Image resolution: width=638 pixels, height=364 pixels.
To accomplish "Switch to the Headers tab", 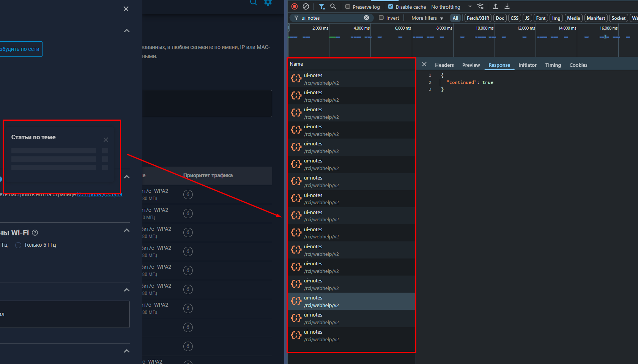I will (444, 65).
